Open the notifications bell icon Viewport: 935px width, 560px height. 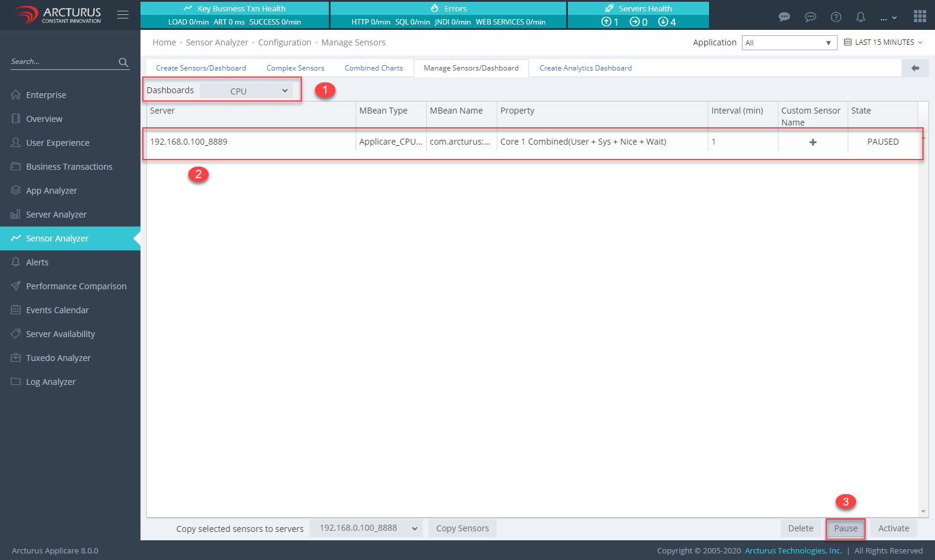(860, 17)
